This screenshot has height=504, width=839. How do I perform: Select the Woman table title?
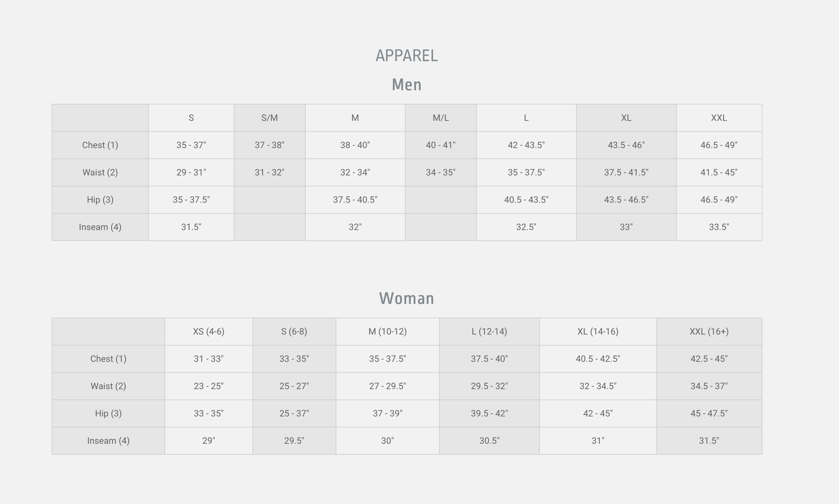click(407, 299)
